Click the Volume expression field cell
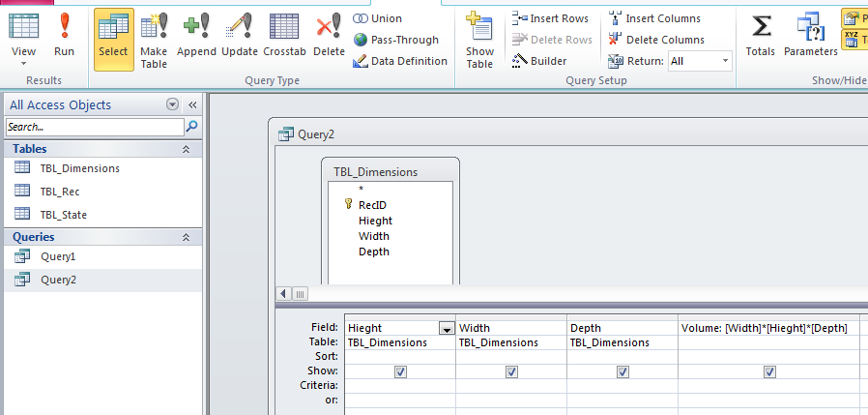Viewport: 868px width, 415px height. [x=768, y=328]
